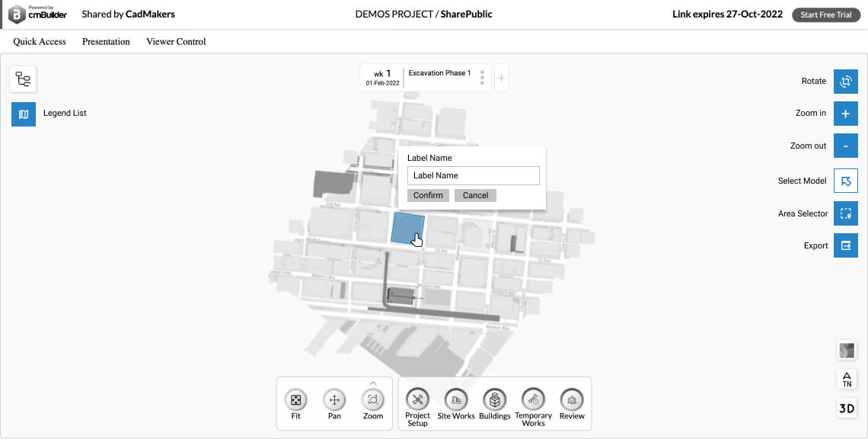868x439 pixels.
Task: Toggle the Select Model tool
Action: click(x=845, y=181)
